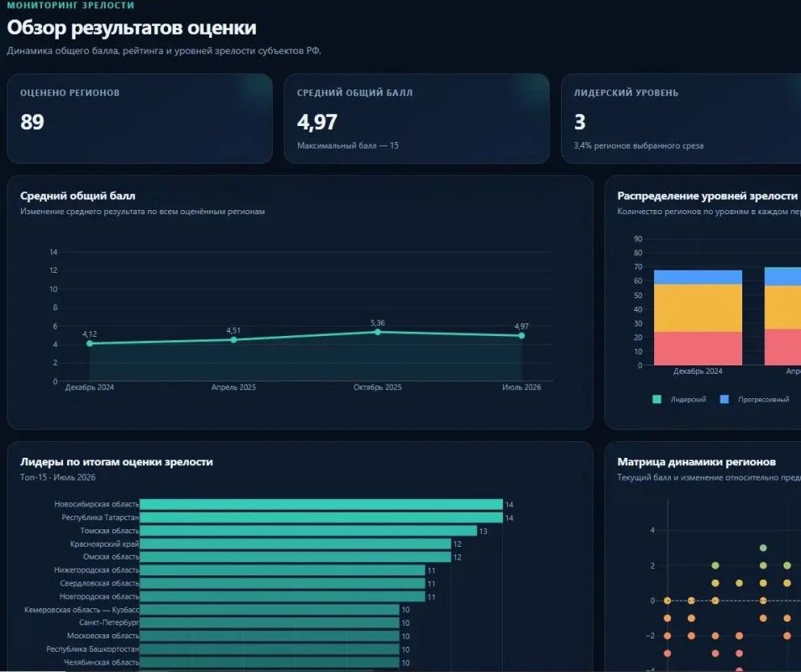The width and height of the screenshot is (801, 672).
Task: Toggle the Лидерский legend swatch
Action: (657, 400)
